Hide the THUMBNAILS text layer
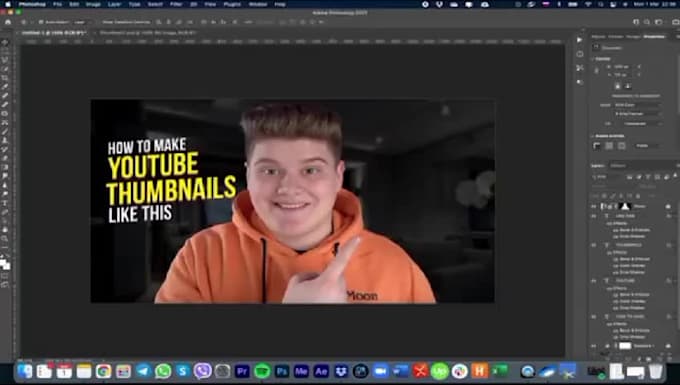Screen dimensions: 680x385 pyautogui.click(x=593, y=245)
